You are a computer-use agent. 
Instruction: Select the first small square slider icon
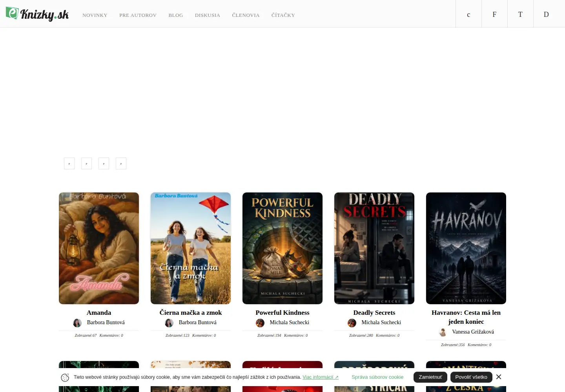69,163
